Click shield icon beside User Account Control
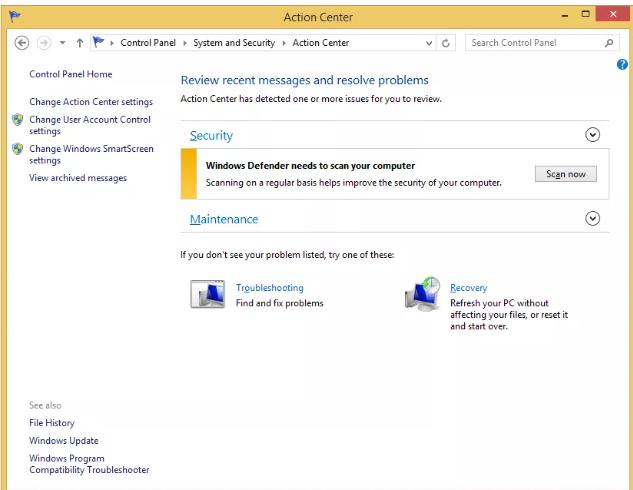 (x=17, y=119)
